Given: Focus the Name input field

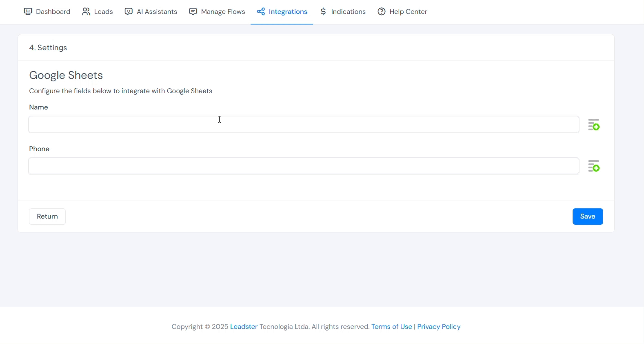Looking at the screenshot, I should [304, 125].
